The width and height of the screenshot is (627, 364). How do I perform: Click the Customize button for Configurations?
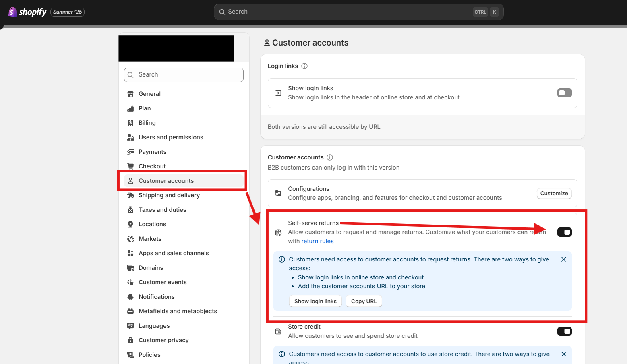554,193
